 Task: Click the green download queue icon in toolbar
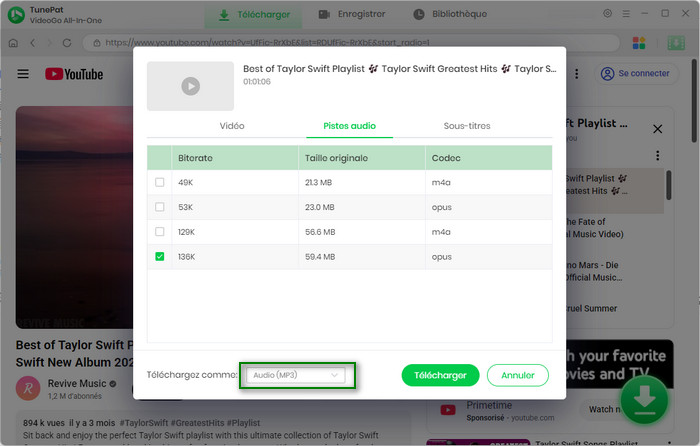tap(676, 43)
